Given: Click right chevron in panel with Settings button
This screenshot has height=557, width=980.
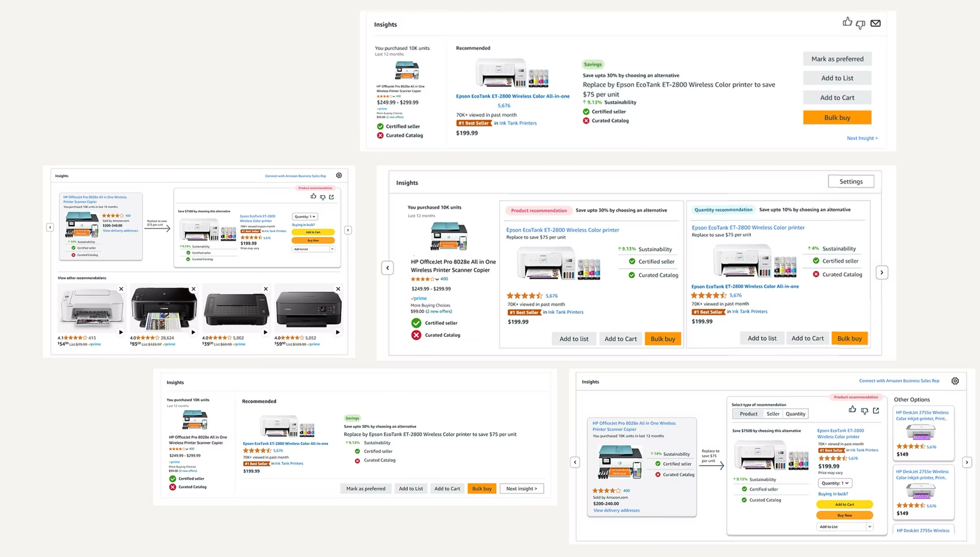Looking at the screenshot, I should [882, 272].
